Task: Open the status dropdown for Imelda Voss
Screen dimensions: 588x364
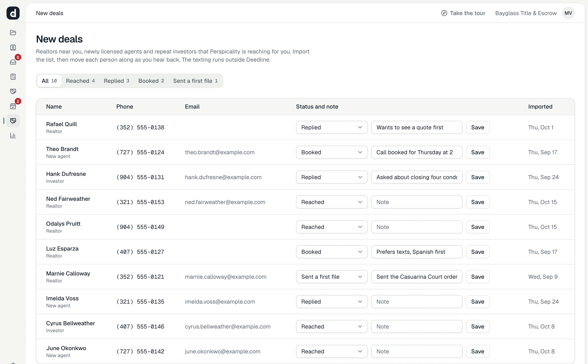Action: [332, 302]
